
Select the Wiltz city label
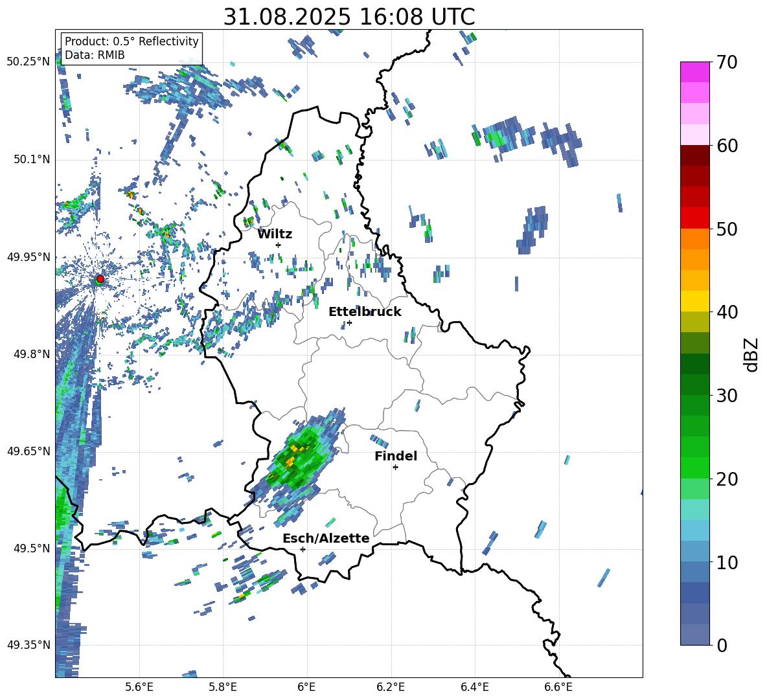pyautogui.click(x=275, y=234)
